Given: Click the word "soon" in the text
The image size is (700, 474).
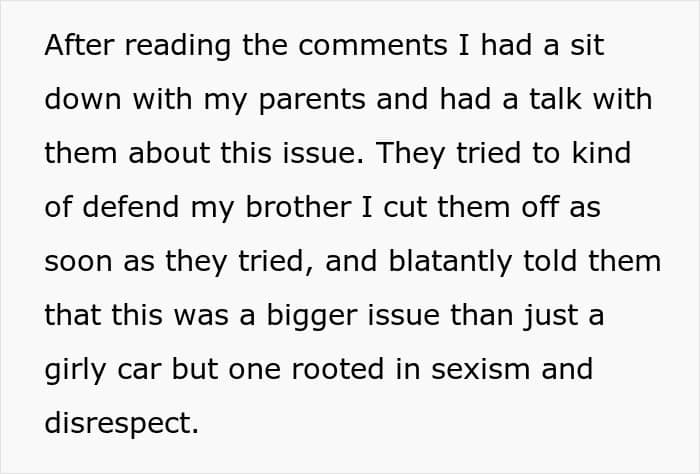Looking at the screenshot, I should pyautogui.click(x=78, y=262).
